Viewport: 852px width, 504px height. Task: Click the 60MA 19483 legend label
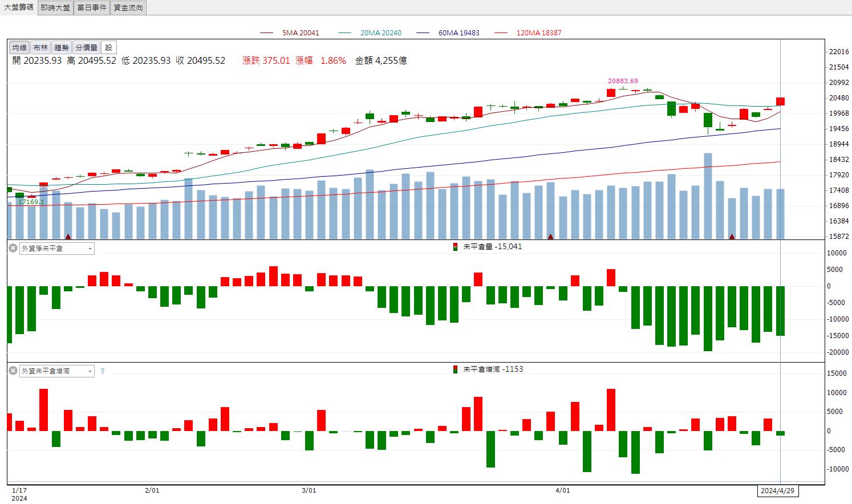[x=459, y=33]
